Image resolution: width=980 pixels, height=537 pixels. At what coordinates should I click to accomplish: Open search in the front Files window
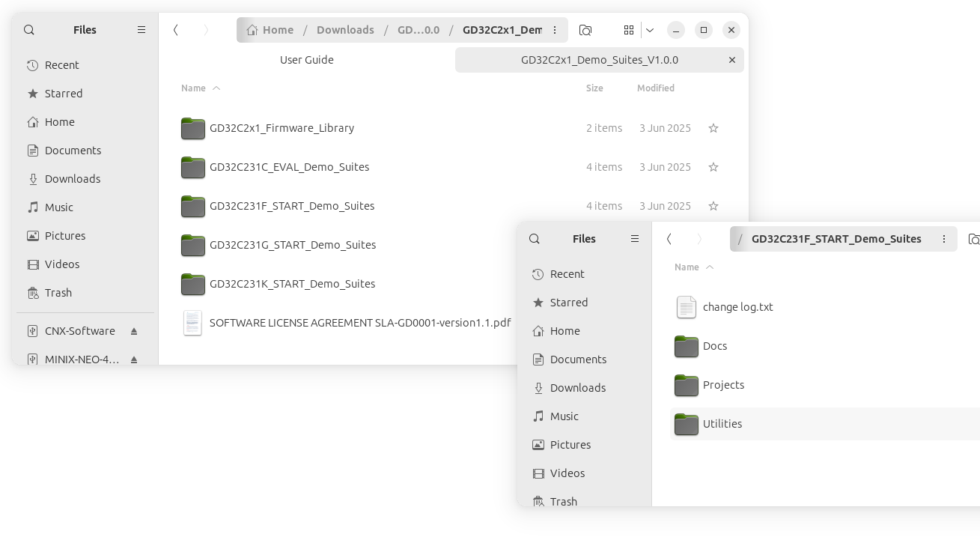535,239
